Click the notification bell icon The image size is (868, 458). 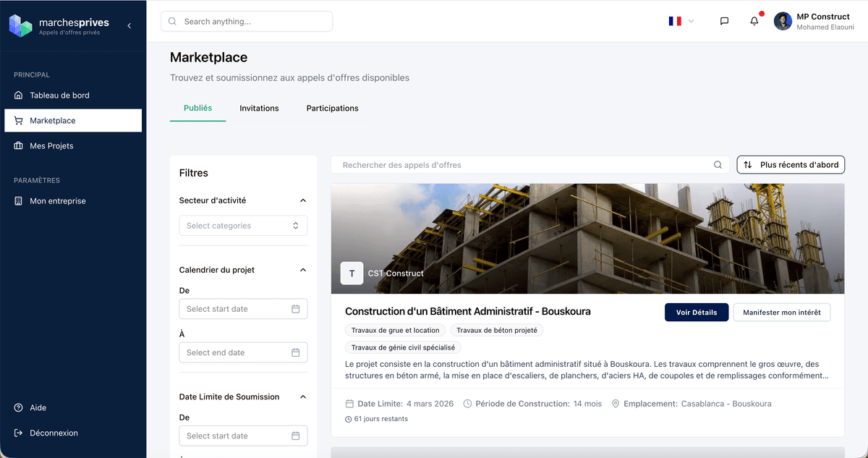point(754,21)
